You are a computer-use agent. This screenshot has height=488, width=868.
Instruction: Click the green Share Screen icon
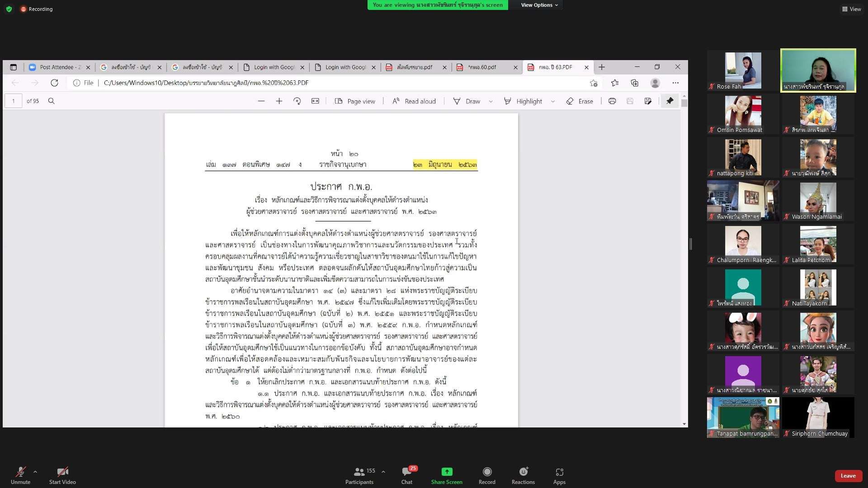click(446, 472)
